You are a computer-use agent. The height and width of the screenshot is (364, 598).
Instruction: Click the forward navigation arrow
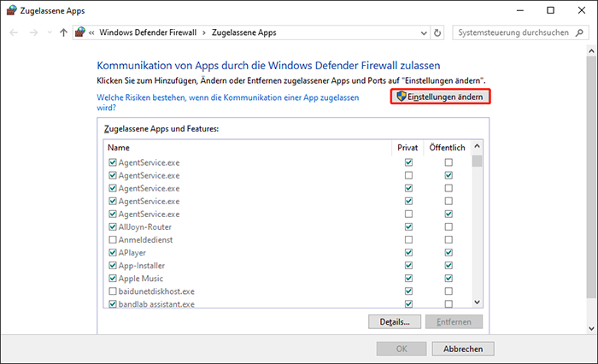click(x=34, y=32)
